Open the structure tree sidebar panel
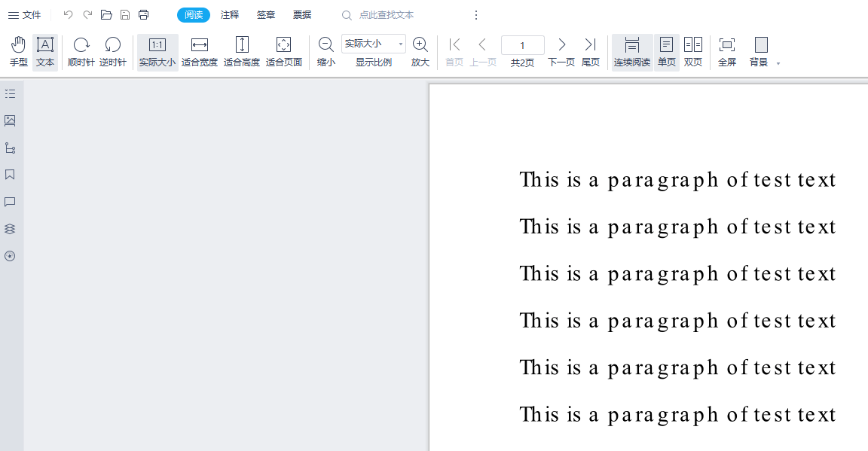Image resolution: width=868 pixels, height=451 pixels. [x=10, y=148]
